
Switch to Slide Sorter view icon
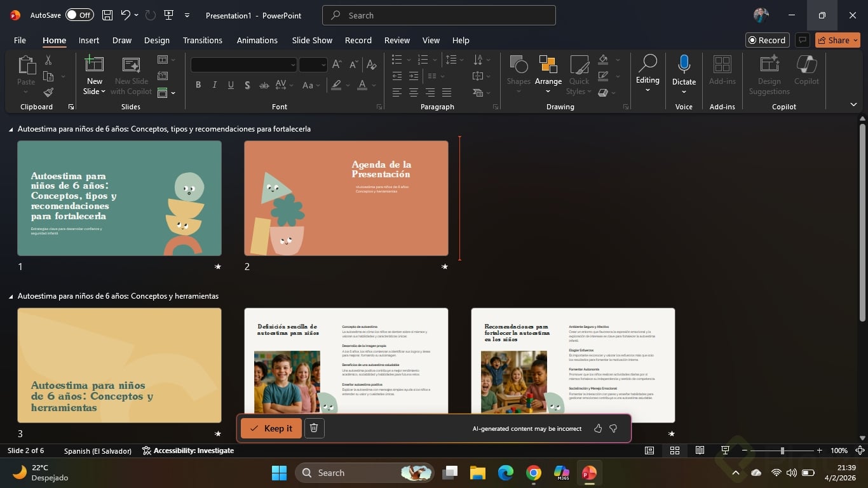coord(675,451)
